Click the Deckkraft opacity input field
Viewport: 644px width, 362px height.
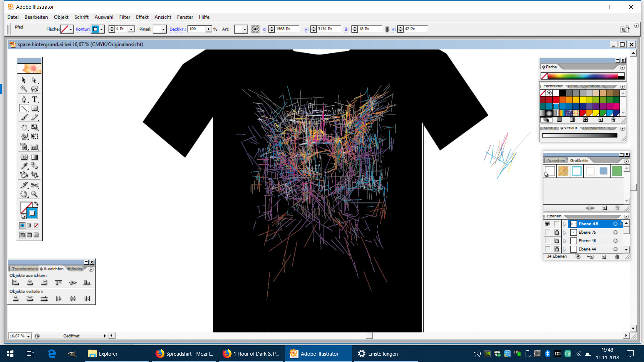(x=197, y=29)
